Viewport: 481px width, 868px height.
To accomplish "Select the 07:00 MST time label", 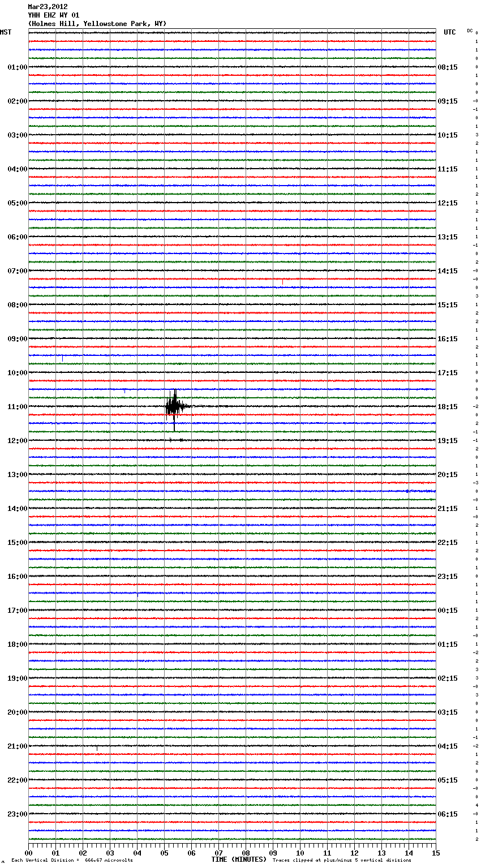I will pos(18,271).
